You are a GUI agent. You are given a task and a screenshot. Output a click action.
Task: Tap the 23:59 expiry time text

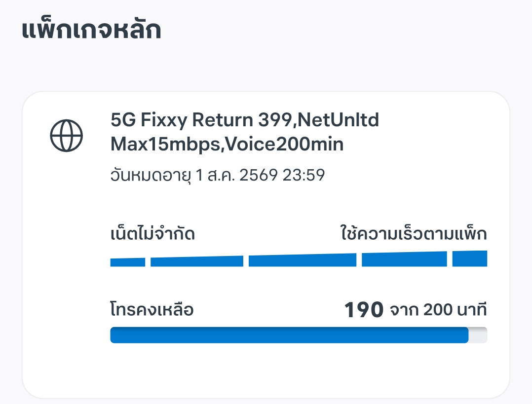(304, 175)
